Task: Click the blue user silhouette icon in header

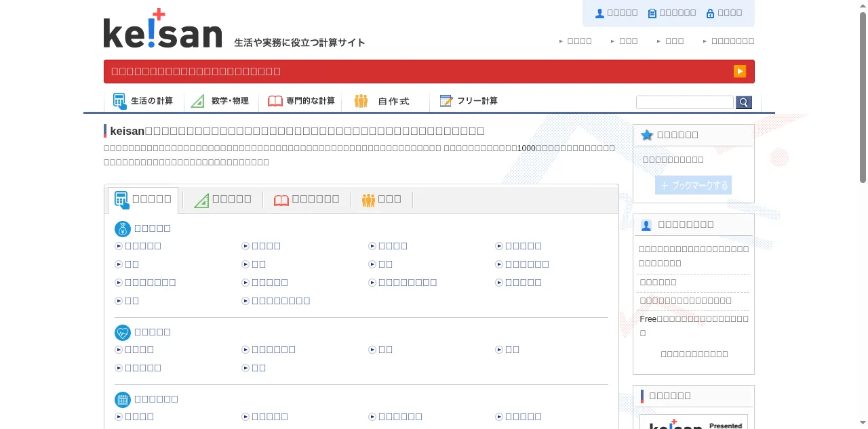Action: tap(599, 13)
